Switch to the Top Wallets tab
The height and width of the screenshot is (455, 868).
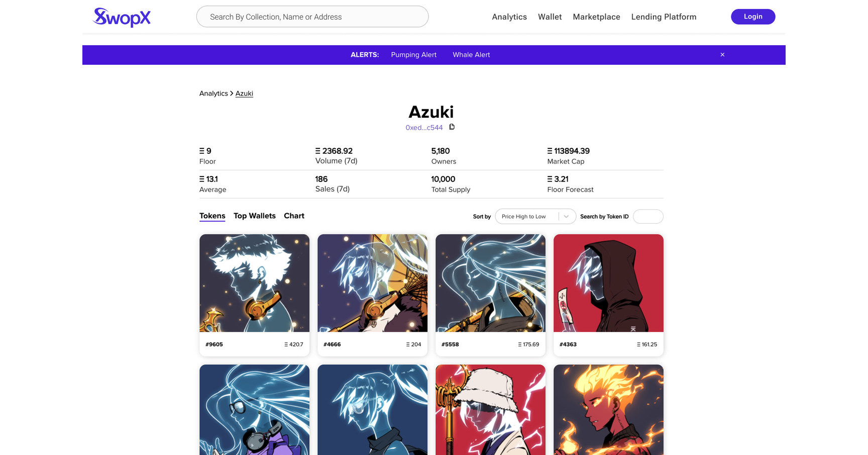click(254, 216)
